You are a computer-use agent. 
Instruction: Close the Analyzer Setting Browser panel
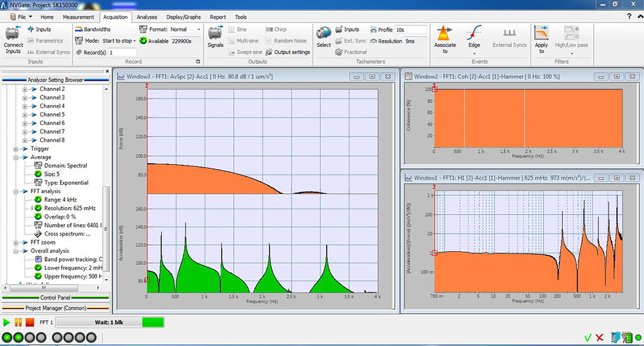point(107,71)
